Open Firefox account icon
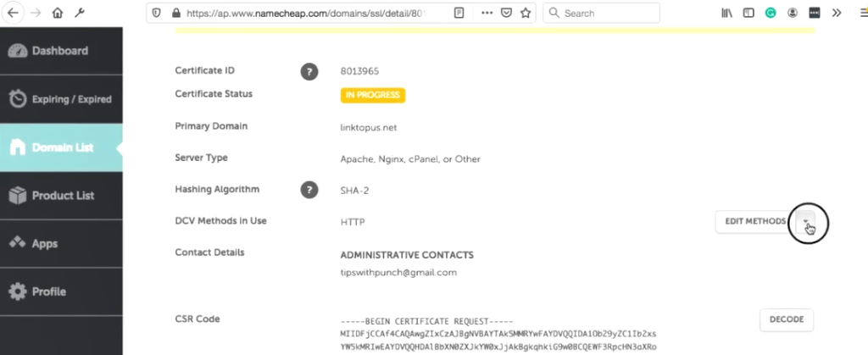This screenshot has width=868, height=355. click(793, 13)
